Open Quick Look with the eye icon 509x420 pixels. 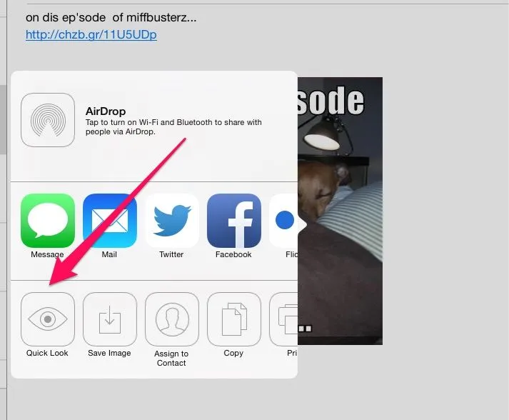pos(48,319)
